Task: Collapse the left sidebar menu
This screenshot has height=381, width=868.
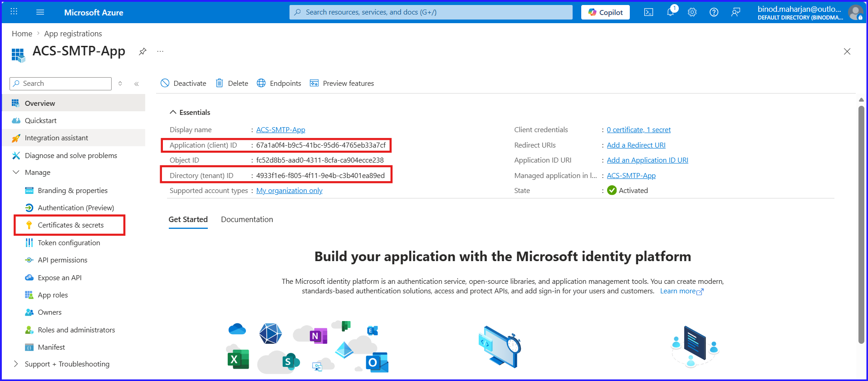Action: (136, 84)
